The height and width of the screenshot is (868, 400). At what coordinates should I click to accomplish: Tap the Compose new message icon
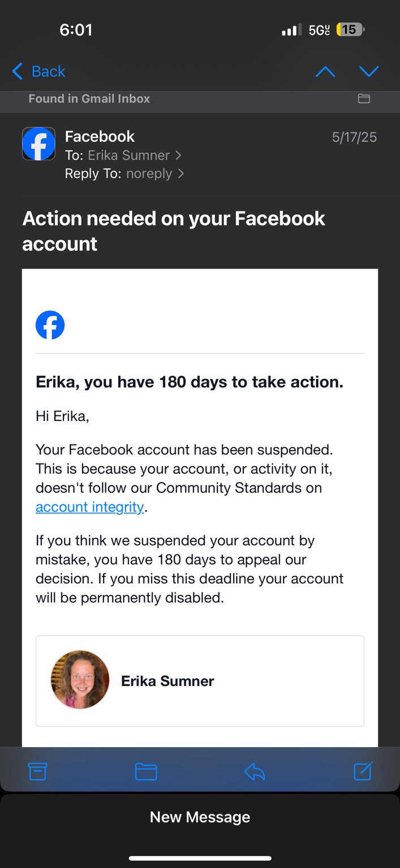click(363, 771)
